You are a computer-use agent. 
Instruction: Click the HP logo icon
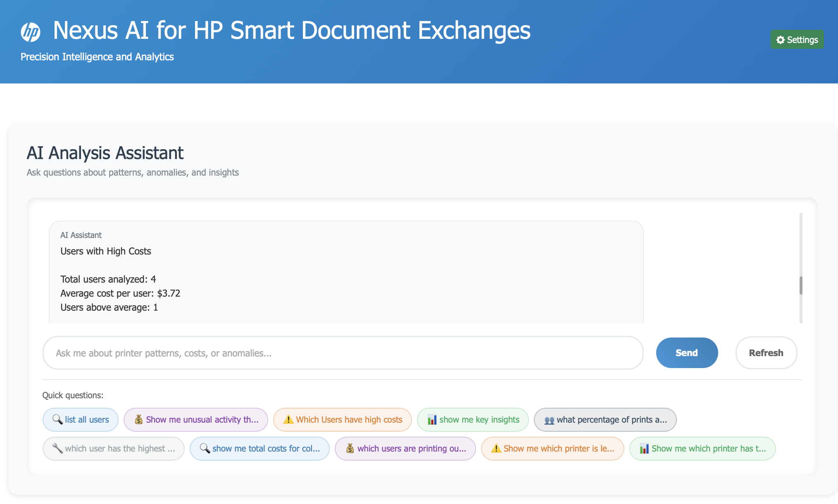(31, 32)
